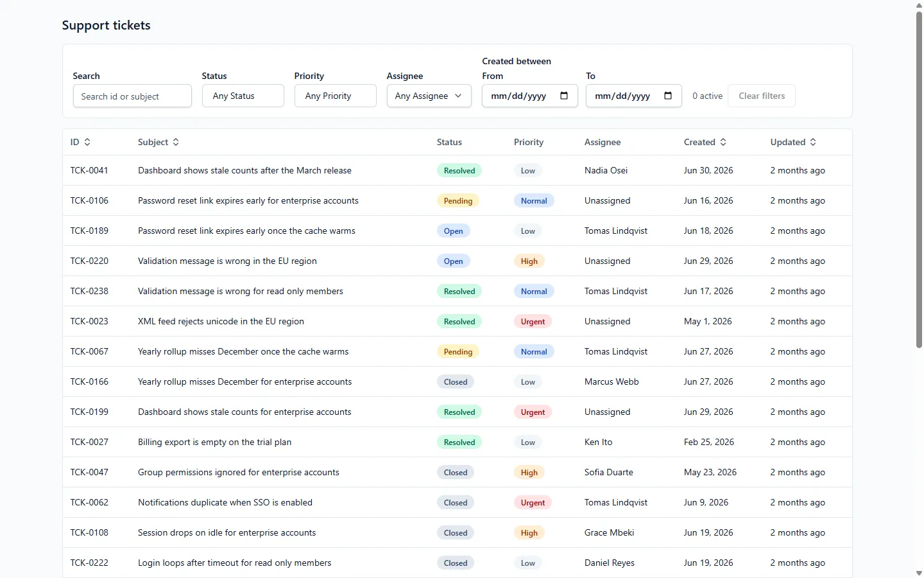
Task: Click the Open status badge on TCK-0189
Action: pos(454,231)
